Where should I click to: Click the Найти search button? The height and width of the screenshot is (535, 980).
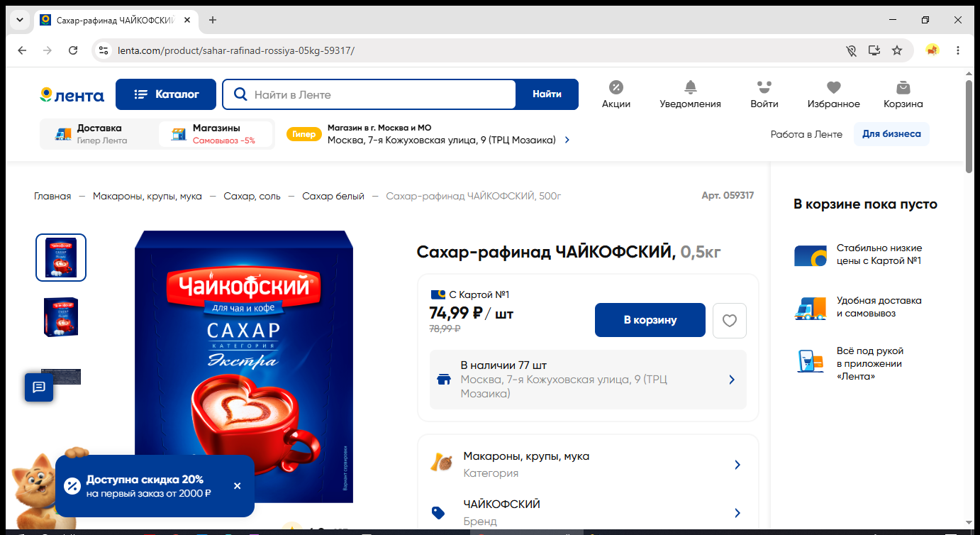coord(547,94)
